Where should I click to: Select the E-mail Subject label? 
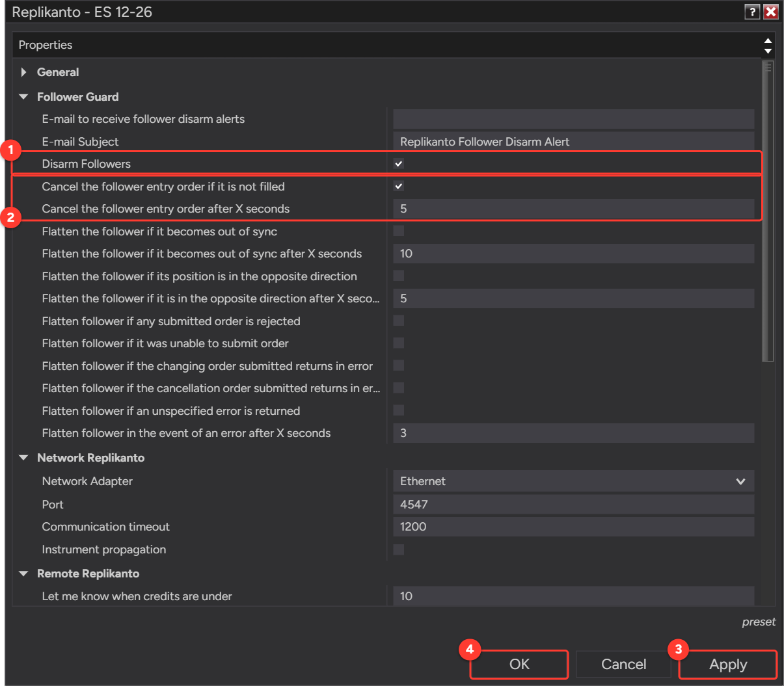[80, 142]
